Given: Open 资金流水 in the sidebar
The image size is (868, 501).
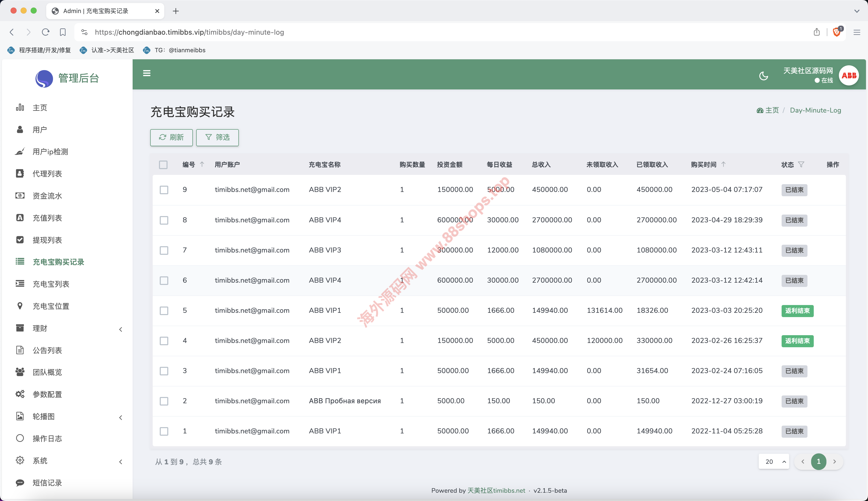Looking at the screenshot, I should (x=47, y=196).
